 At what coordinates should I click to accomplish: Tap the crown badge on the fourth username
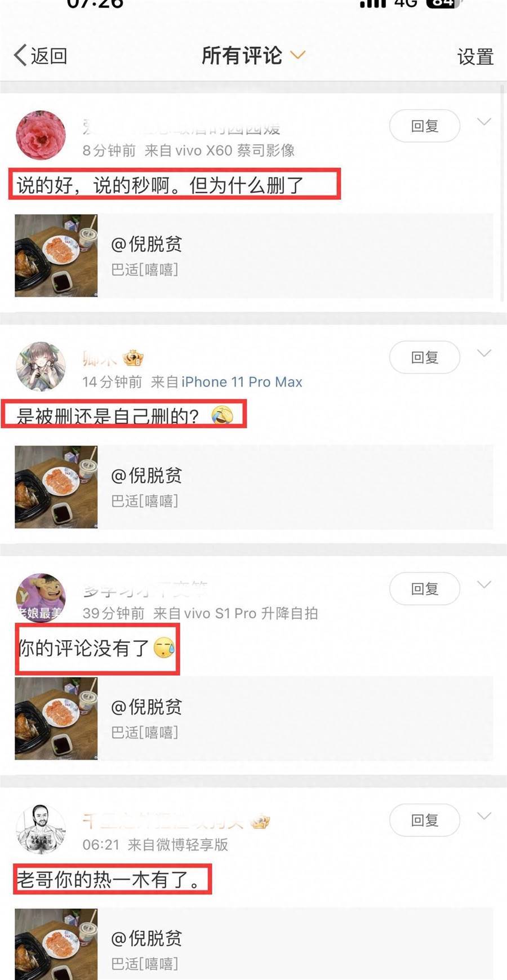[x=260, y=822]
